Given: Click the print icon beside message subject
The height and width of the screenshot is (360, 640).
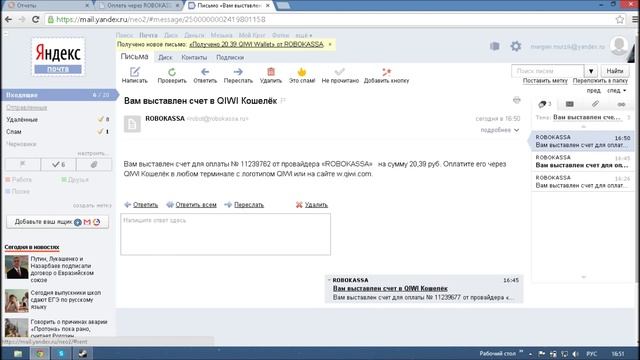Looking at the screenshot, I should 517,100.
